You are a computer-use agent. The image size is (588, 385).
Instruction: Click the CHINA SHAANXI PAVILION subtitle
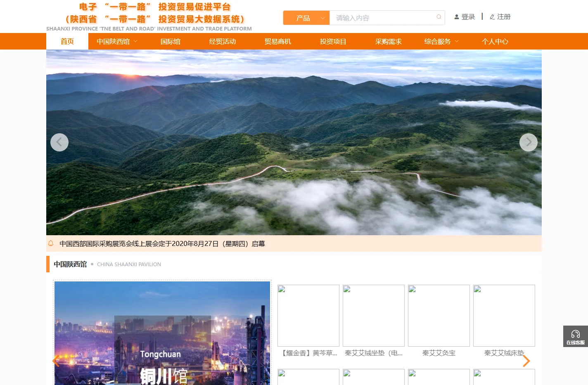[129, 264]
